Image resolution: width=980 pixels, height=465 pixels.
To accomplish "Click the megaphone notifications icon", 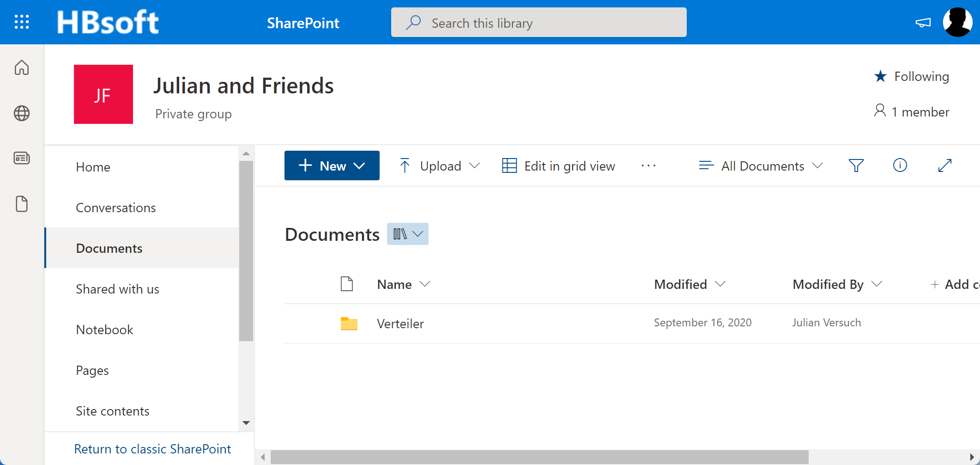I will coord(923,22).
